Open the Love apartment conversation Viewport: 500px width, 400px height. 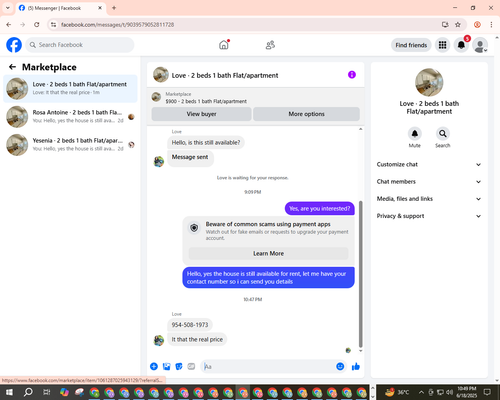coord(70,88)
